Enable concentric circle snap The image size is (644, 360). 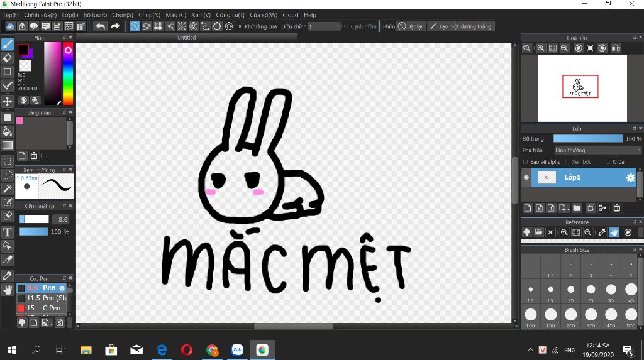point(194,26)
